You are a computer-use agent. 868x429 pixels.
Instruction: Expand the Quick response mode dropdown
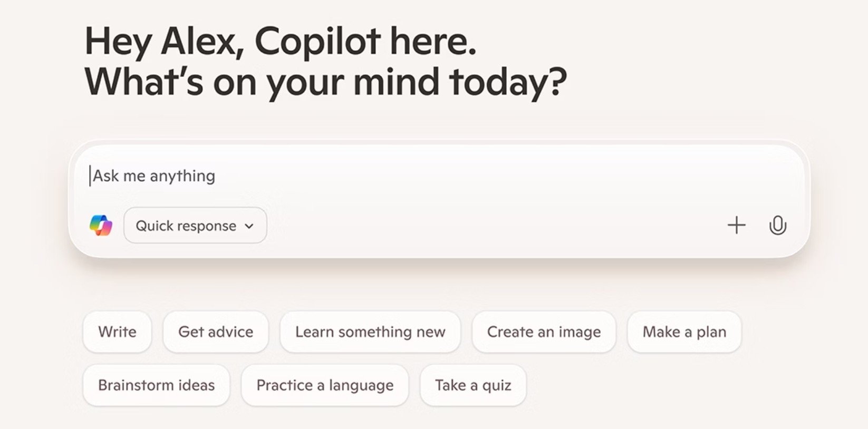[195, 226]
